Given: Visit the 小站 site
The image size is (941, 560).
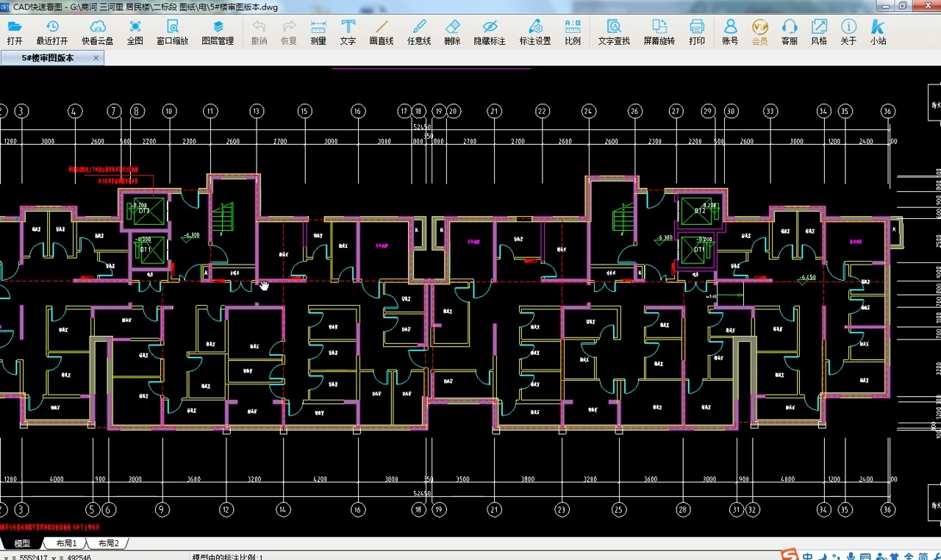Looking at the screenshot, I should tap(878, 32).
